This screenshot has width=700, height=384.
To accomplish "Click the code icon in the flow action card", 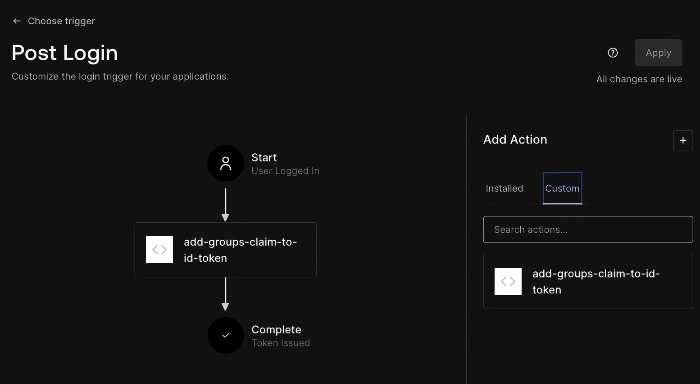I will coord(159,250).
